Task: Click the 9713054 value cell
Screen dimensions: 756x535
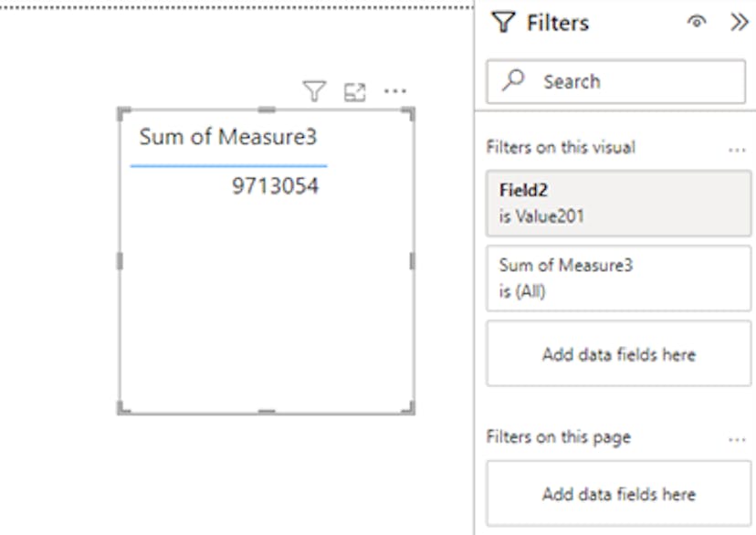Action: 276,186
